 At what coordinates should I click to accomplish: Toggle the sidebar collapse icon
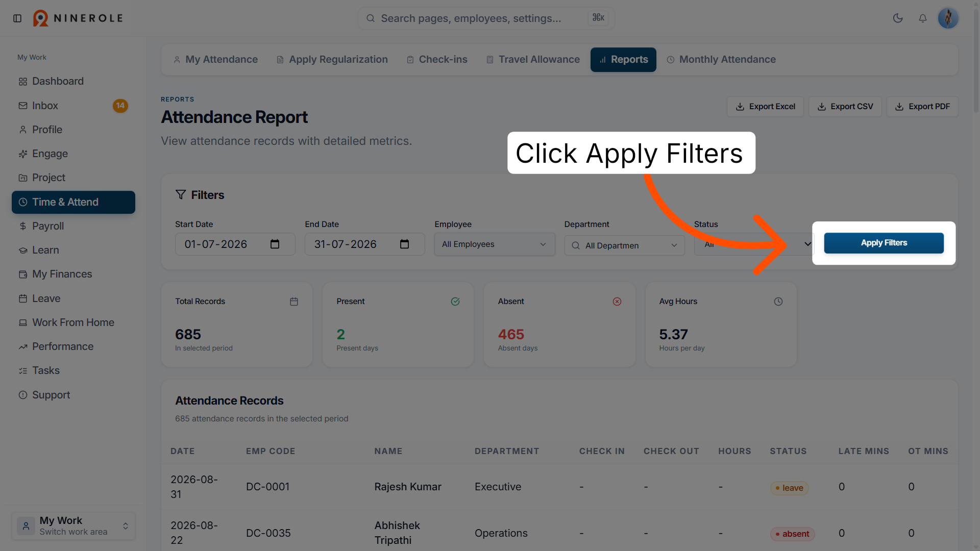coord(17,18)
